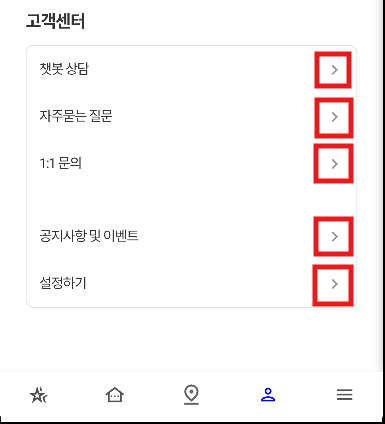Expand 자주묻는 질문 using its chevron

coord(335,117)
